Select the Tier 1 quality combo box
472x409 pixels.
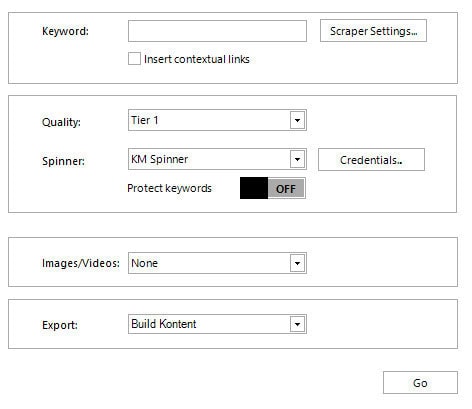[x=217, y=120]
